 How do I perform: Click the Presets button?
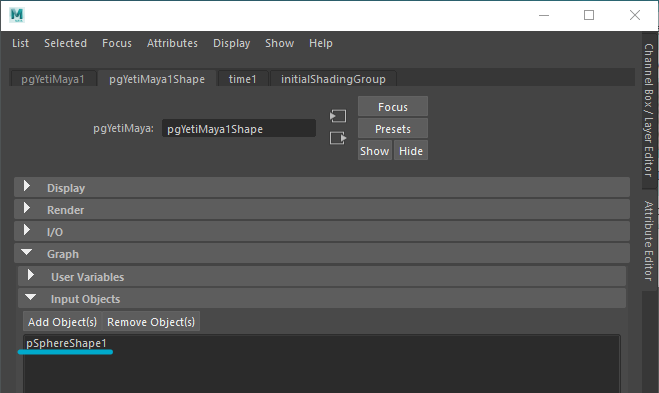(393, 129)
